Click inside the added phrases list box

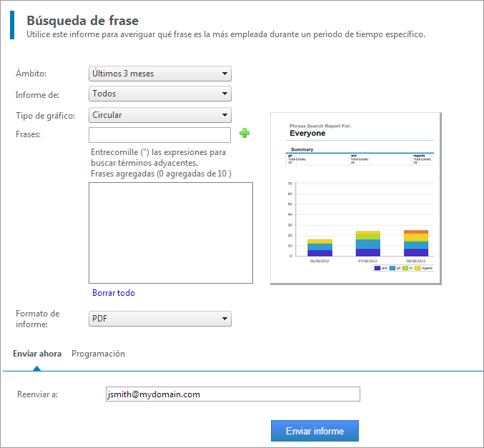[x=171, y=233]
